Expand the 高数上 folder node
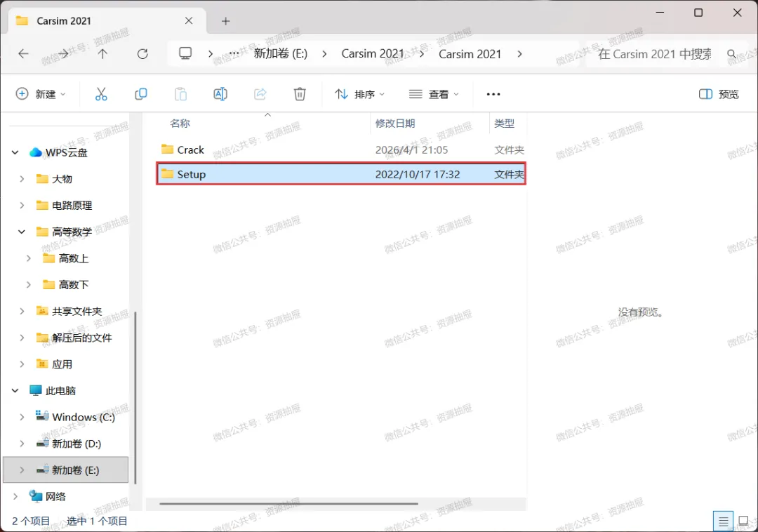 (29, 258)
